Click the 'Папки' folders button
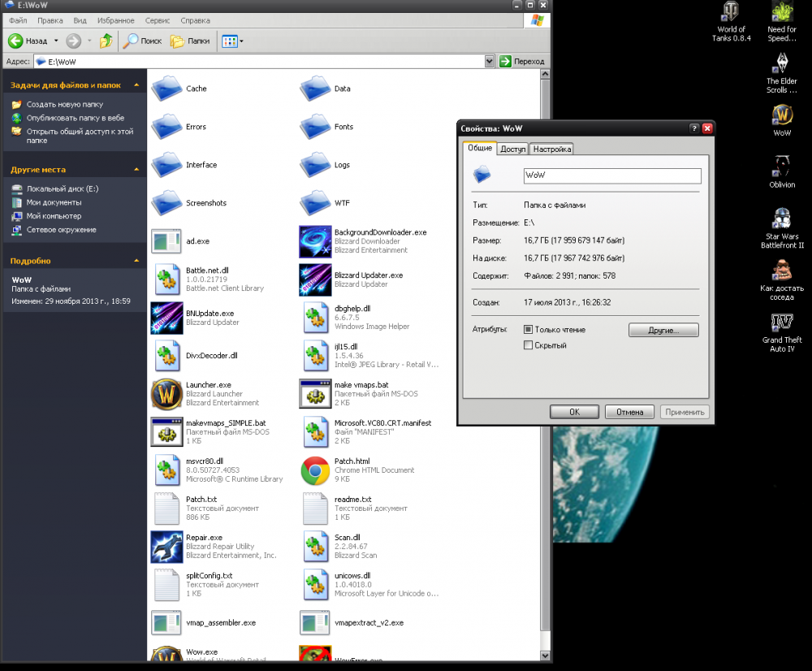Viewport: 812px width, 671px height. [190, 41]
